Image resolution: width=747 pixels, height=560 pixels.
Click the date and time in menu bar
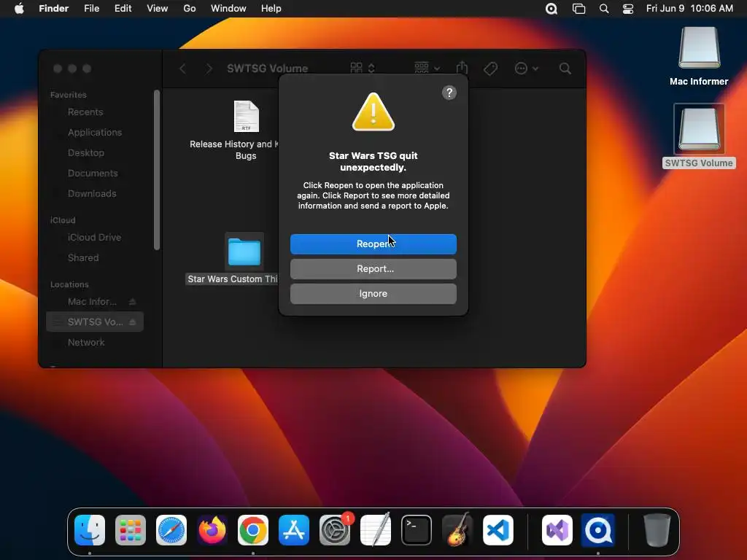coord(689,9)
